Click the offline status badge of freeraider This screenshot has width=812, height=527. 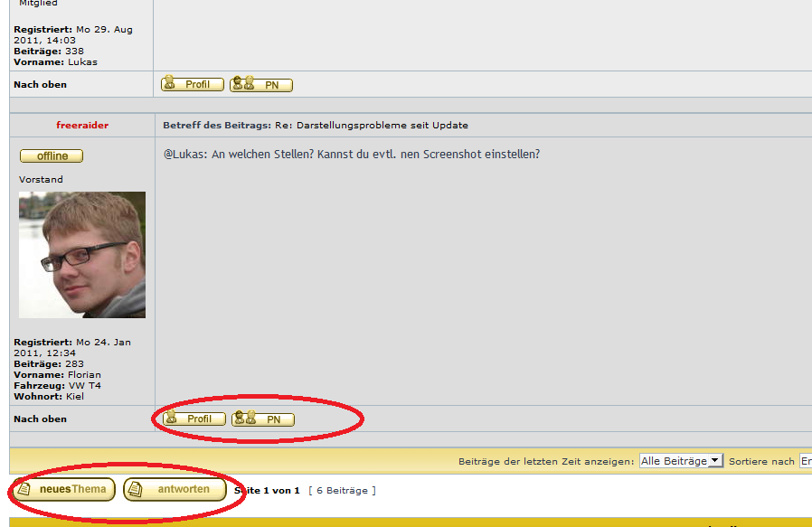click(52, 155)
